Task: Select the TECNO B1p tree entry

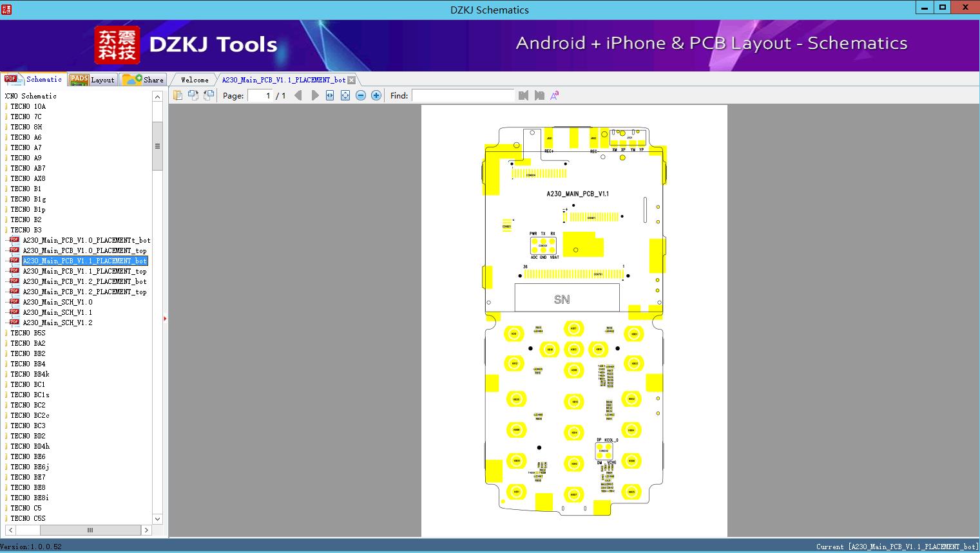Action: [28, 209]
